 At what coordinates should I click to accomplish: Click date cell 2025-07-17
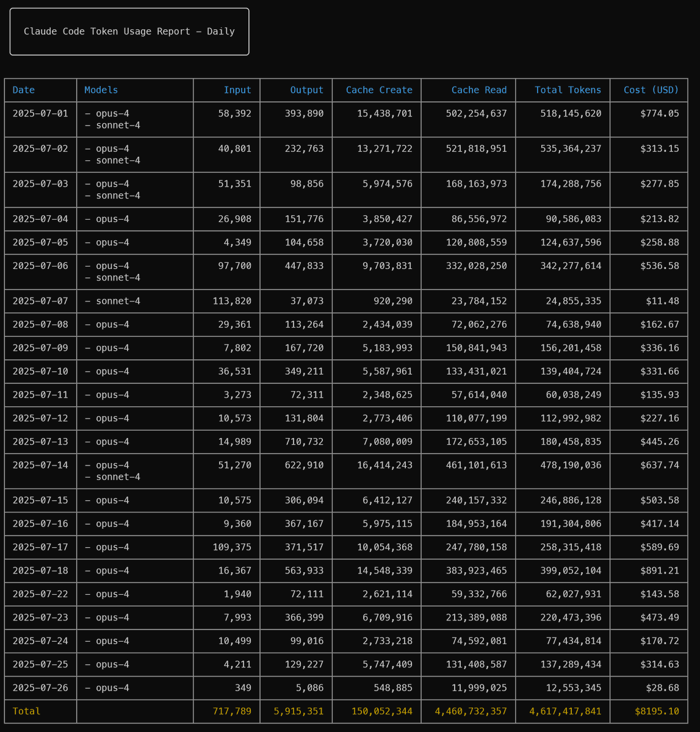coord(40,548)
